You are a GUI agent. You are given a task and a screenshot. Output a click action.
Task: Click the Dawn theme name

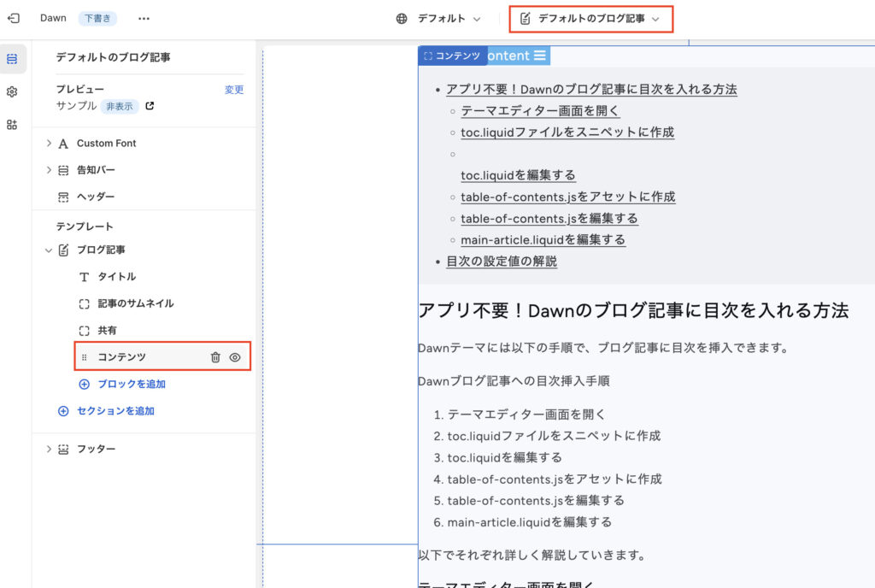click(x=53, y=19)
